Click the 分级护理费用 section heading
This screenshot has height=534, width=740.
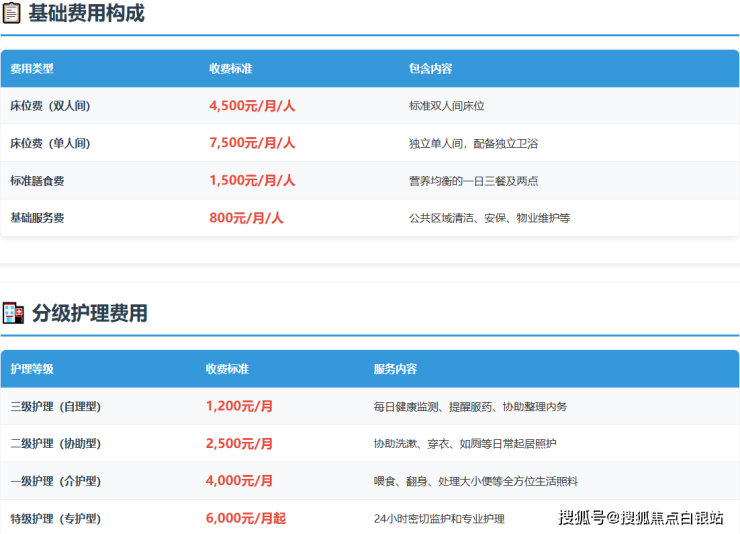click(89, 313)
